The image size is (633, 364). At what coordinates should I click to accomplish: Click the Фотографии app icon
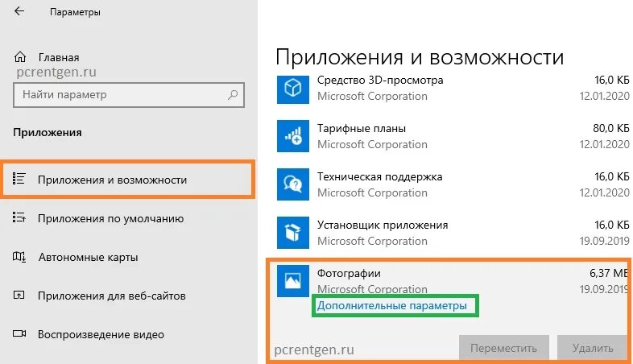point(292,281)
